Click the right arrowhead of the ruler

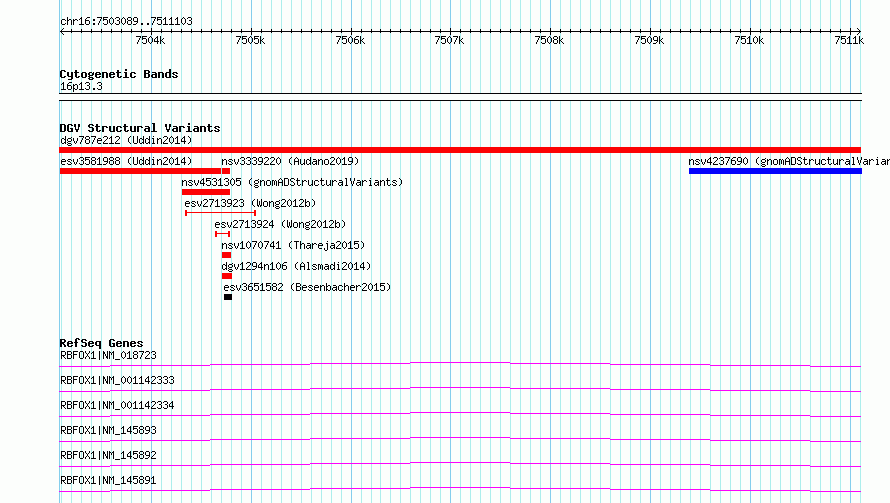point(858,31)
